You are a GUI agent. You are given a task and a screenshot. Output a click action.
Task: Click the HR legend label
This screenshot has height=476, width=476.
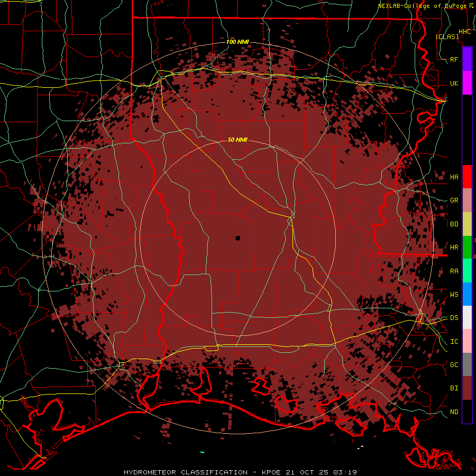[x=454, y=248]
